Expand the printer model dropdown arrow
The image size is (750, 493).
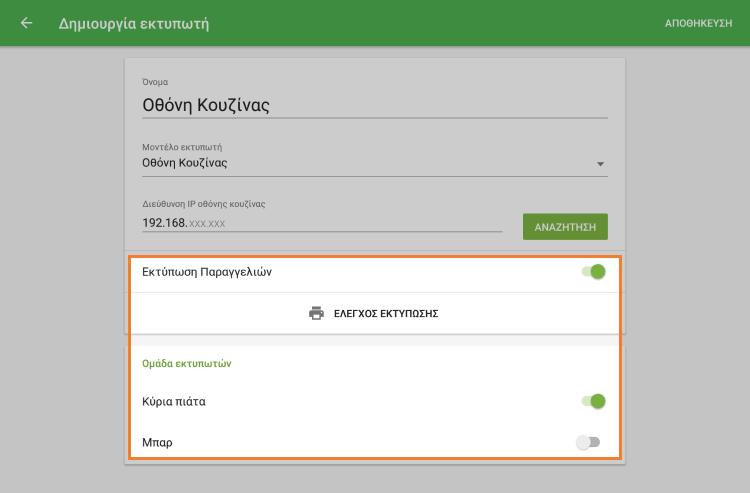pos(600,163)
